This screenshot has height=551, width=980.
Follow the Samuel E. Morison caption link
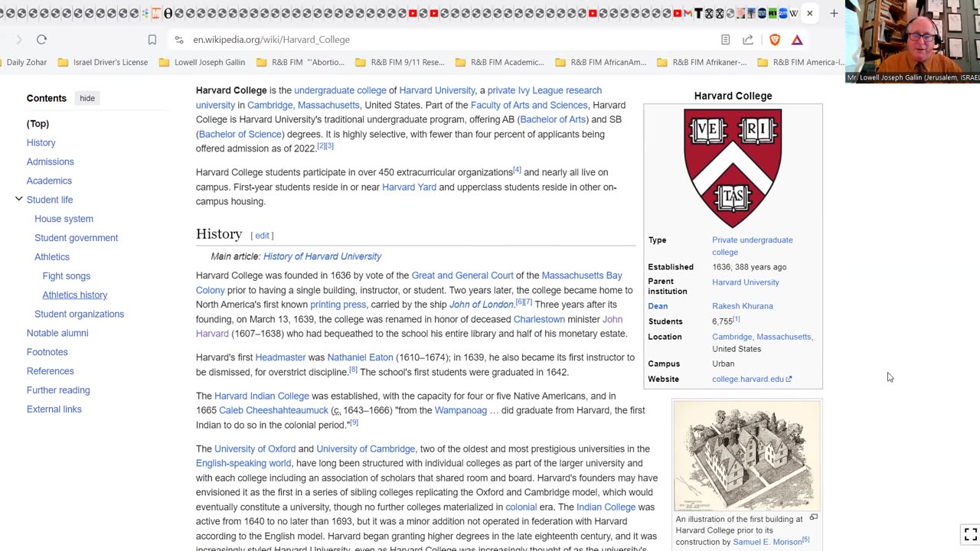pos(767,542)
